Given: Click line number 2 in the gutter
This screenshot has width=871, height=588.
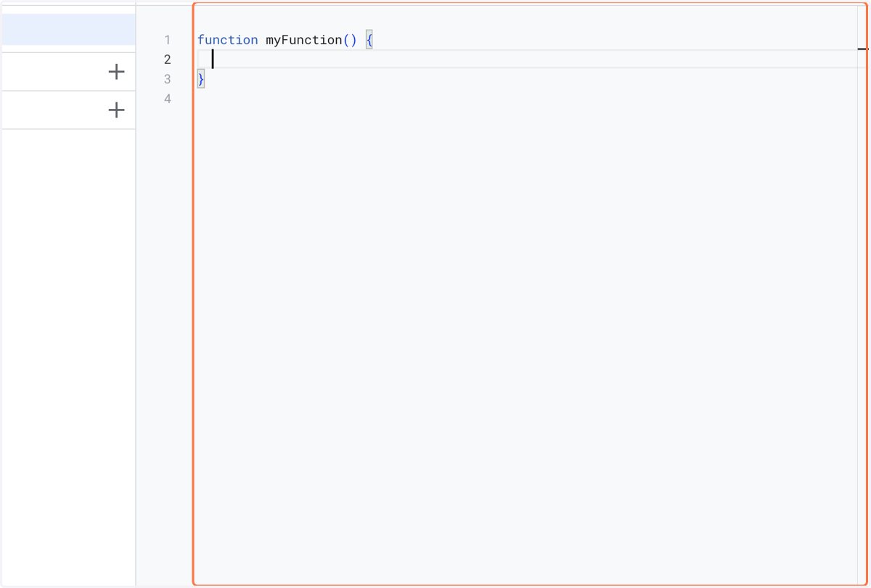Looking at the screenshot, I should tap(168, 60).
